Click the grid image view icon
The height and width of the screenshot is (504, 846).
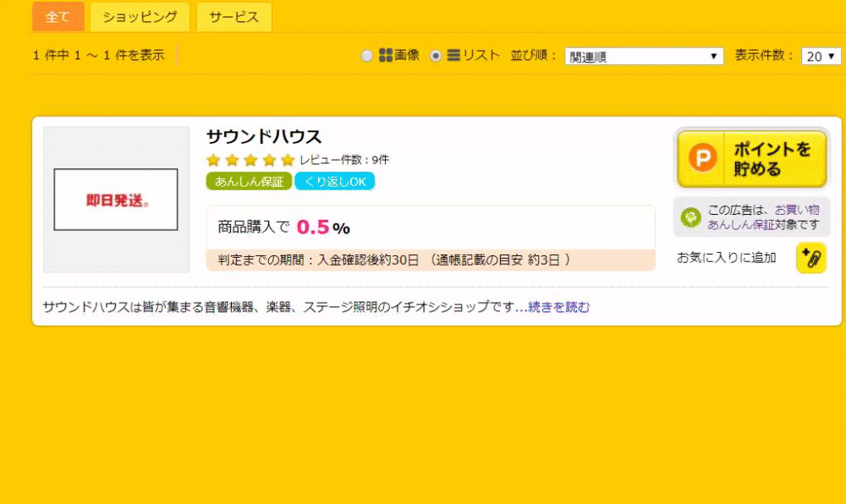[386, 55]
